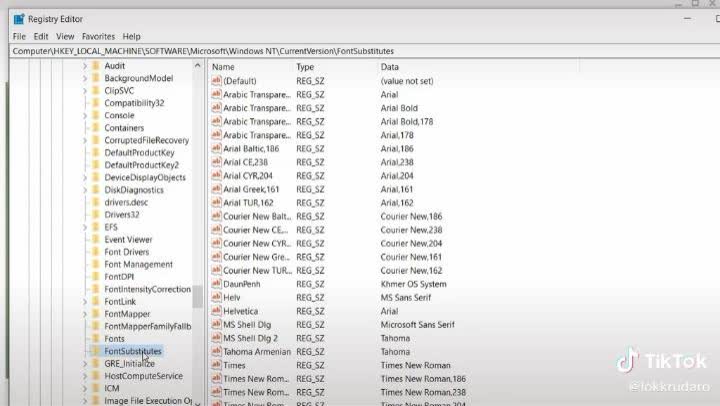Open the File menu
The image size is (720, 406).
point(19,36)
